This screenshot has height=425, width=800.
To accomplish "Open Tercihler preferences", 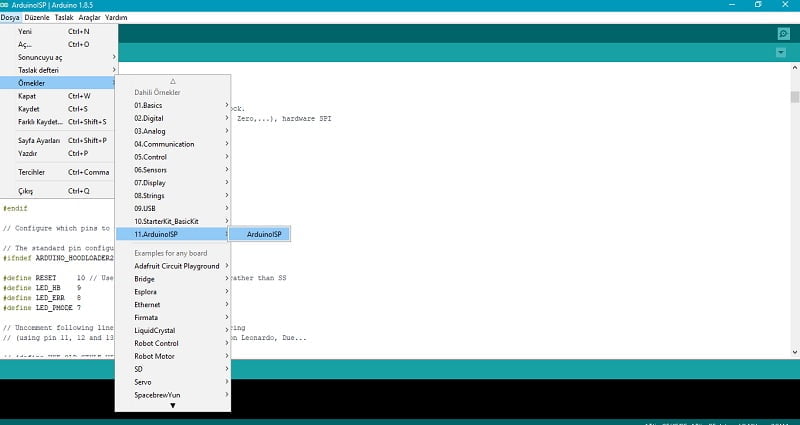I will [x=59, y=172].
